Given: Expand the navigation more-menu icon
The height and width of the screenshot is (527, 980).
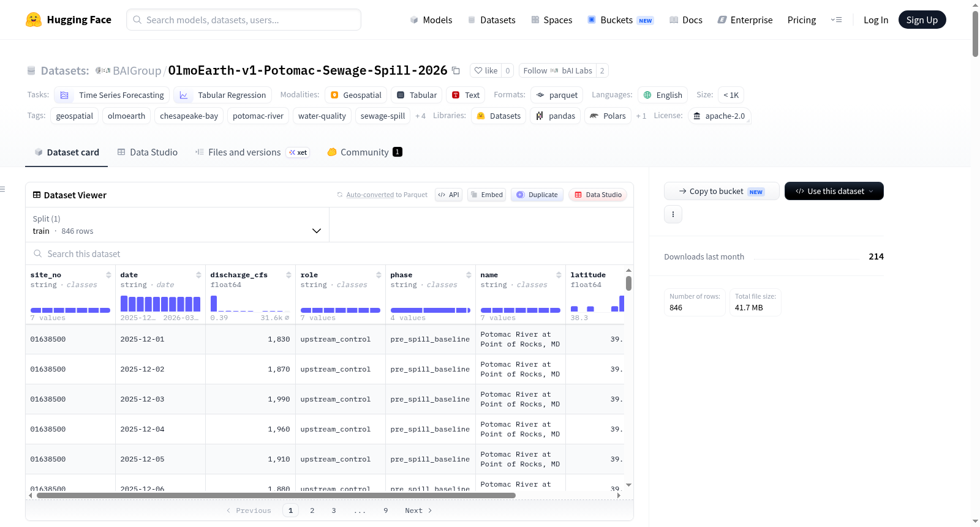Looking at the screenshot, I should click(x=836, y=20).
